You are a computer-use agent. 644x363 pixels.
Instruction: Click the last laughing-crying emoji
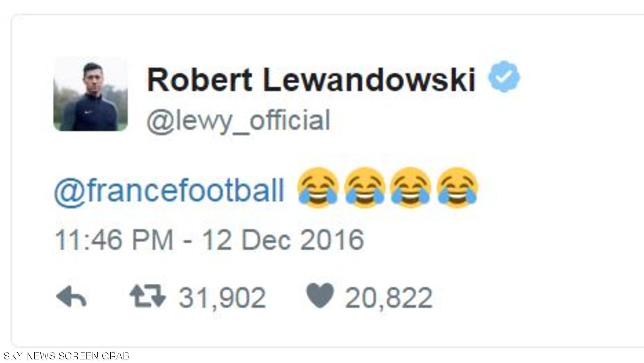click(x=457, y=188)
